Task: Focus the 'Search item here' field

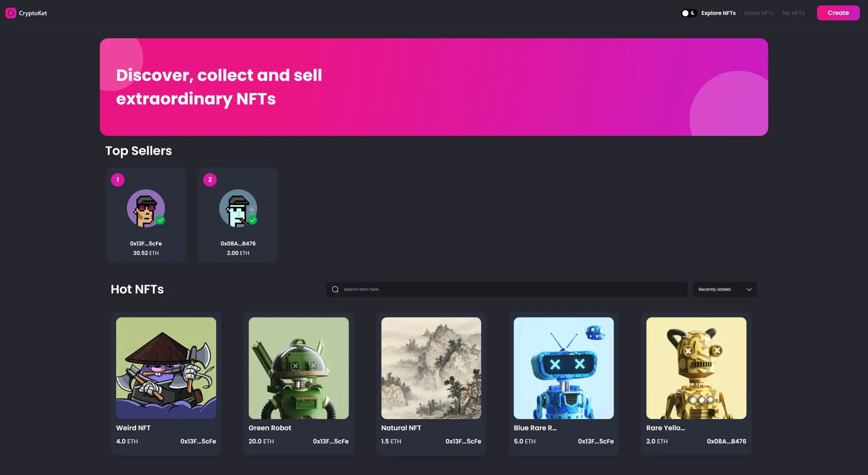Action: [x=509, y=289]
